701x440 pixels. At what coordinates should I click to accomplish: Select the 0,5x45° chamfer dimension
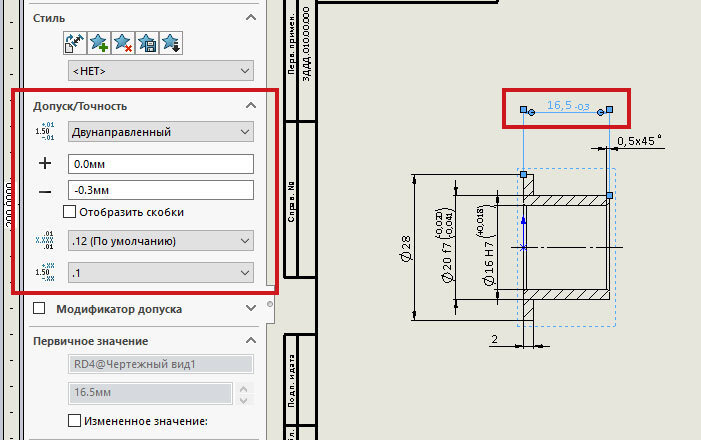pyautogui.click(x=639, y=141)
